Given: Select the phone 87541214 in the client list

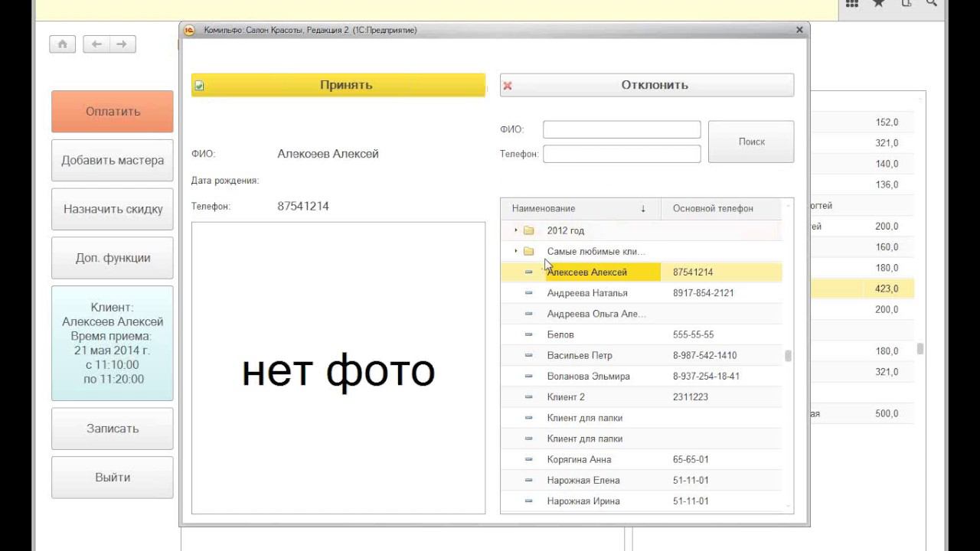Looking at the screenshot, I should coord(693,272).
